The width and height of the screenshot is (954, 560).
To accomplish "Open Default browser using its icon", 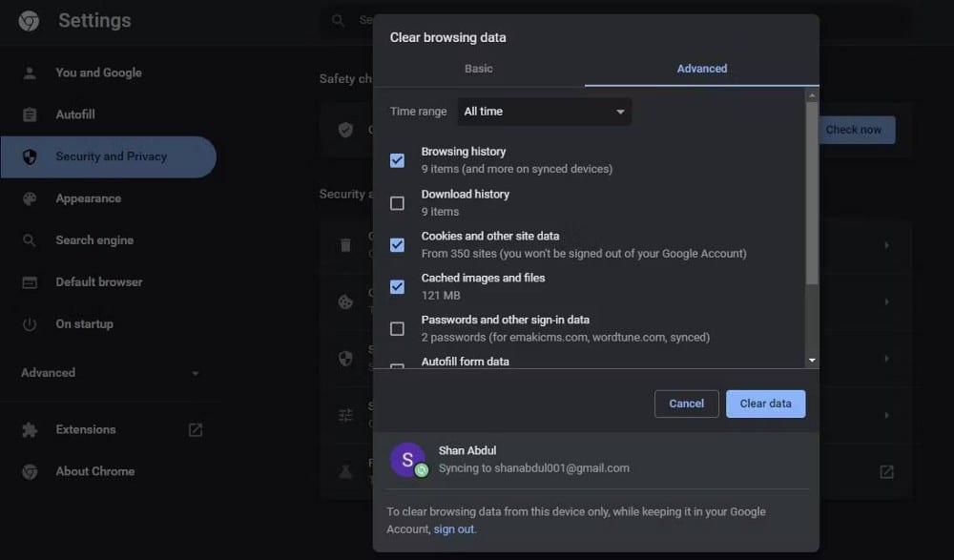I will (x=29, y=281).
